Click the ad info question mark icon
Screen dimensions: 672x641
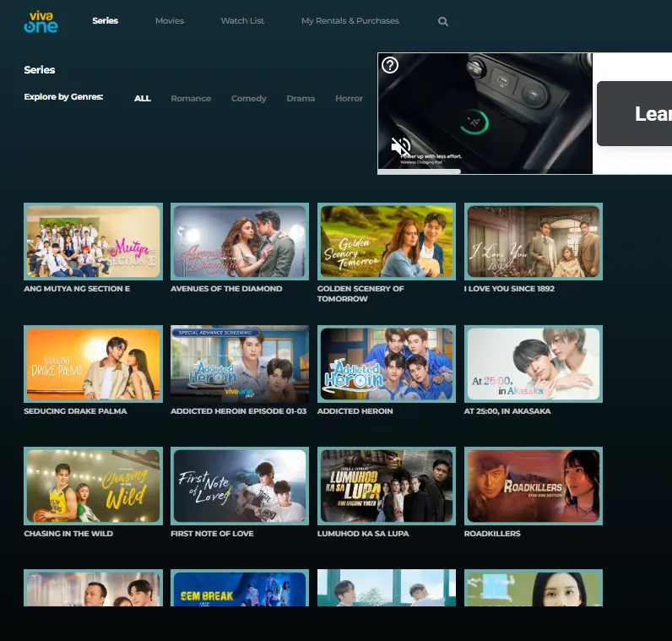click(390, 65)
